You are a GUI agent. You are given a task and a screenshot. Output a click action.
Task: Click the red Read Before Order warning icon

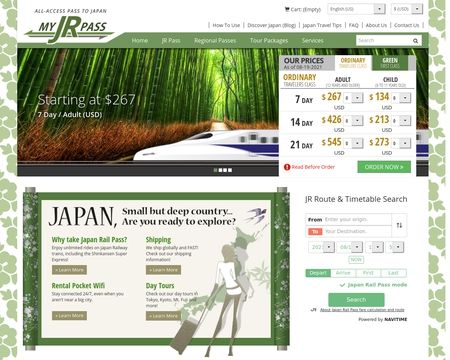coord(287,167)
